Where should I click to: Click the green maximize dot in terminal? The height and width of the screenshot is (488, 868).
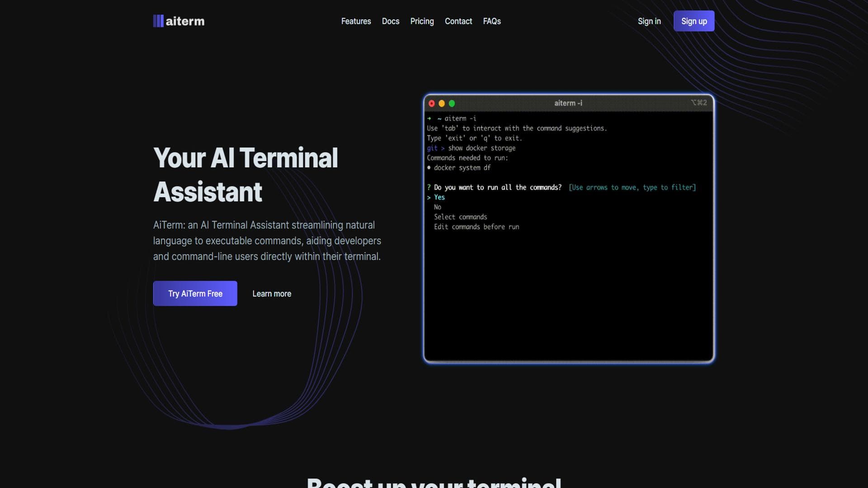452,103
